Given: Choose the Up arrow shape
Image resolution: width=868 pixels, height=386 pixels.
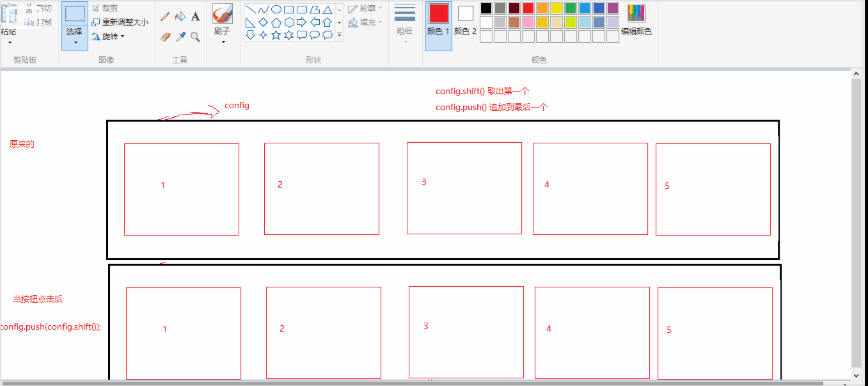Looking at the screenshot, I should pos(327,22).
